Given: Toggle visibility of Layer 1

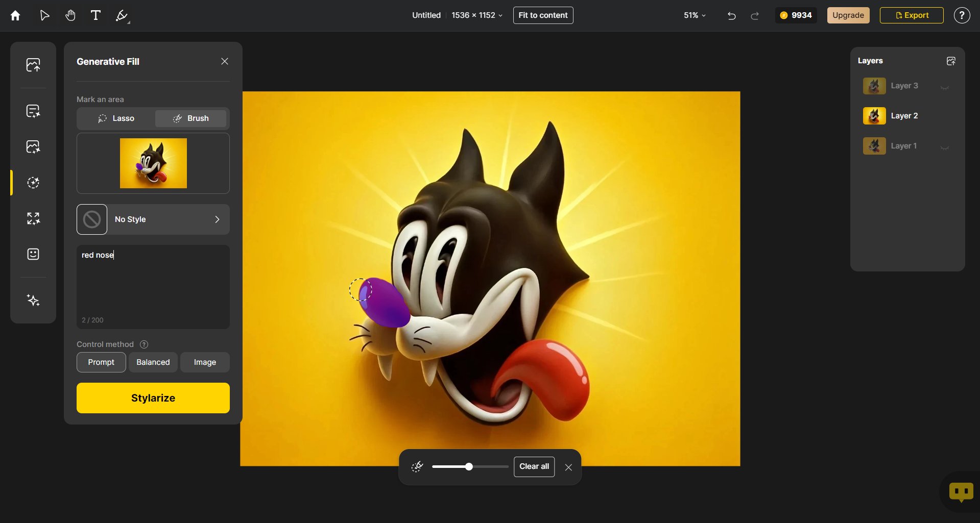Looking at the screenshot, I should [945, 147].
